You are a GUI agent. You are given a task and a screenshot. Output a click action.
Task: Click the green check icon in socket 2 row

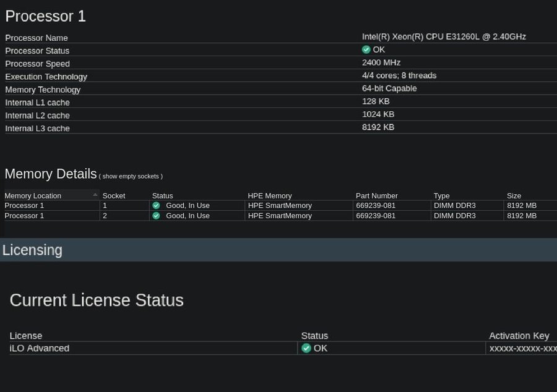click(x=156, y=216)
